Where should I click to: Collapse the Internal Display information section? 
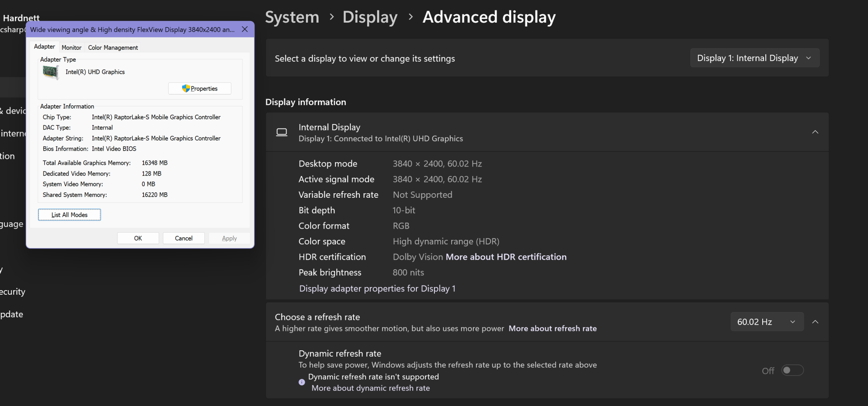815,132
